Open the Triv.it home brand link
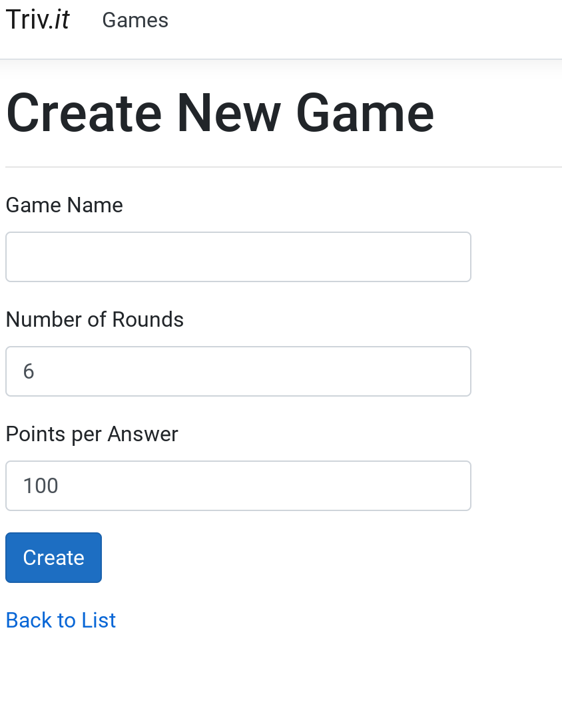 (37, 20)
